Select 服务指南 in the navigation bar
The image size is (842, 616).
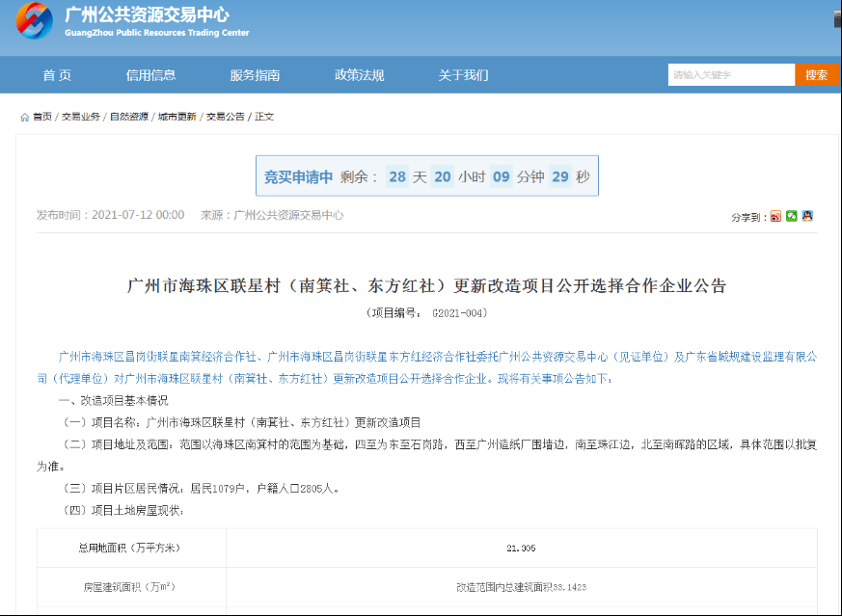tap(255, 75)
